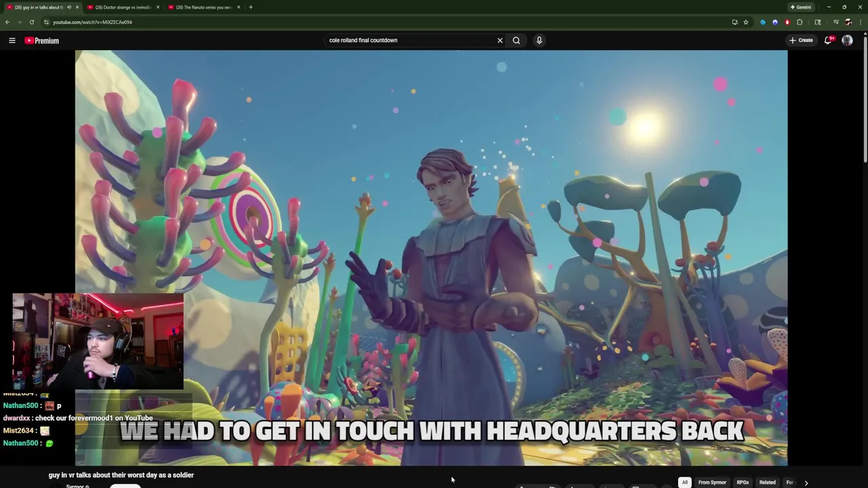The width and height of the screenshot is (868, 488).
Task: Start voice search with microphone icon
Action: point(539,41)
